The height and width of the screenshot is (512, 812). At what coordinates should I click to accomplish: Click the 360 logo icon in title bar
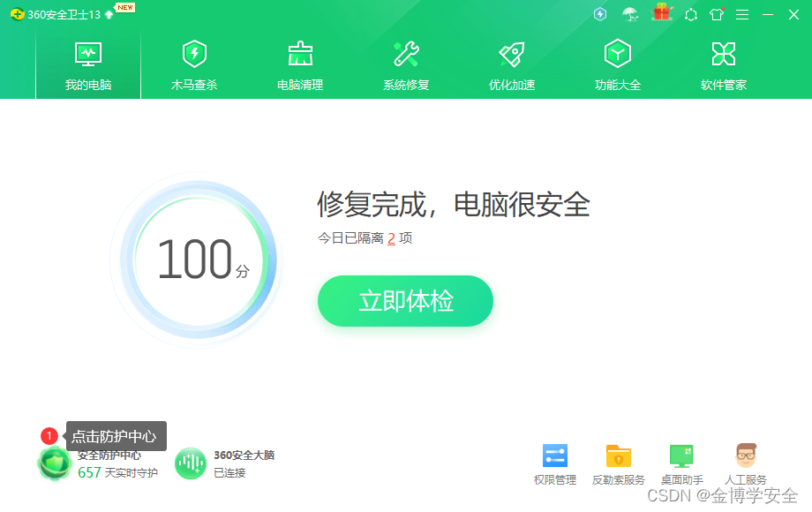17,14
